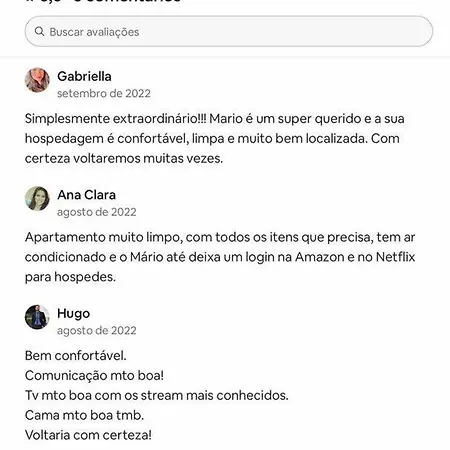450x450 pixels.
Task: Select the reviewer name Hugo
Action: tap(74, 314)
